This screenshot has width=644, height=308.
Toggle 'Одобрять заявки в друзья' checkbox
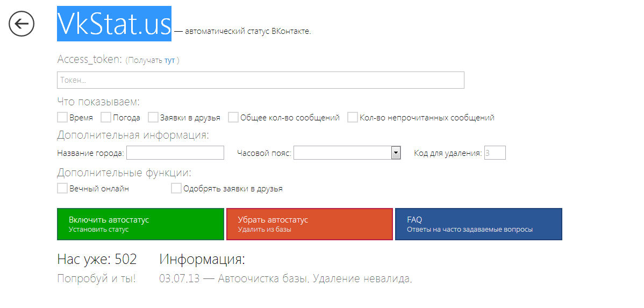(x=176, y=189)
